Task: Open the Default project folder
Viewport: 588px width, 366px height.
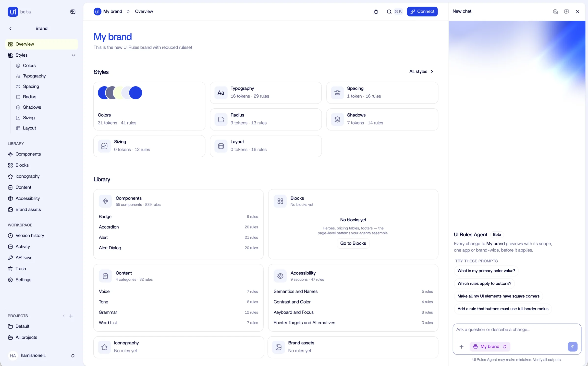Action: (22, 326)
